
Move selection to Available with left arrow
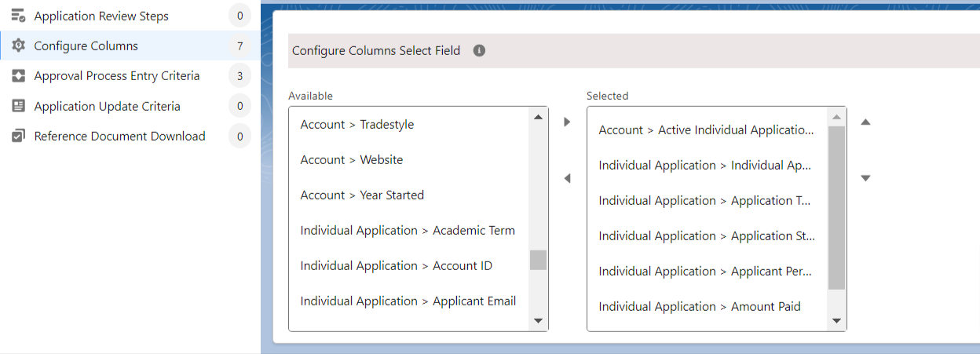coord(568,179)
